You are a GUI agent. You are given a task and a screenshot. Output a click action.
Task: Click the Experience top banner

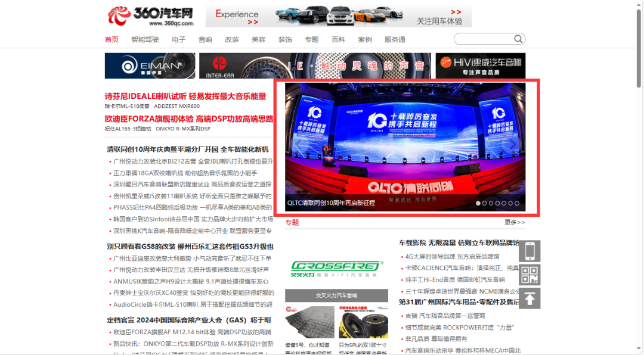[339, 17]
